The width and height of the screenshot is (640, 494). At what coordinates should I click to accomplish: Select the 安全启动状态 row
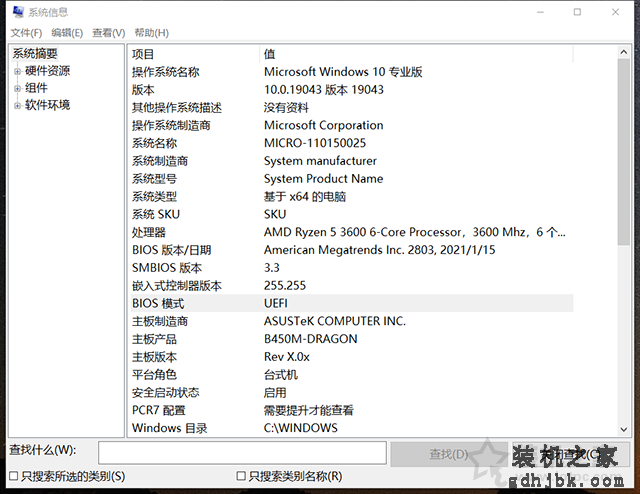pos(352,392)
